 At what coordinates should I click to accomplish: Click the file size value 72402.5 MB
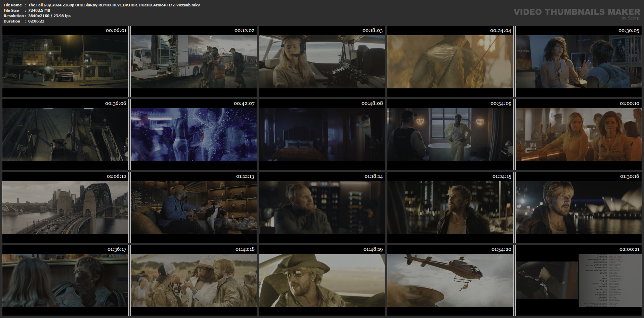(39, 10)
